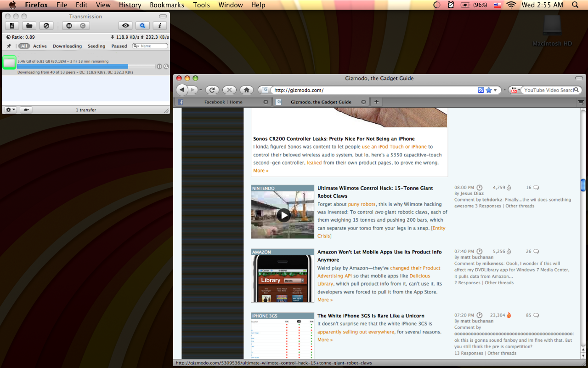Go to Firefox home page
588x368 pixels.
246,90
